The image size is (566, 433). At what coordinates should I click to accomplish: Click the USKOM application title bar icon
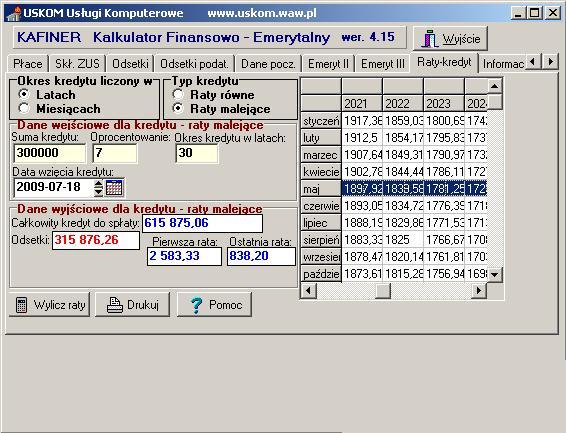(x=13, y=14)
